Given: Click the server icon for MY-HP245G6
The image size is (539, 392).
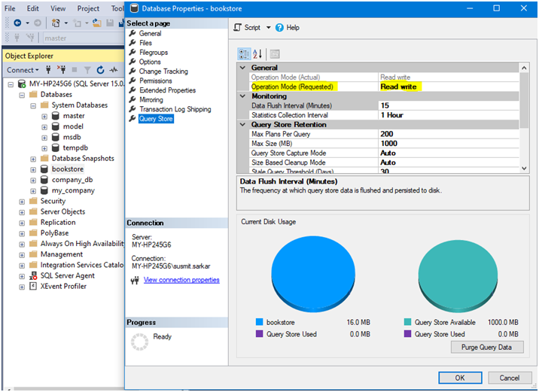Looking at the screenshot, I should click(22, 84).
